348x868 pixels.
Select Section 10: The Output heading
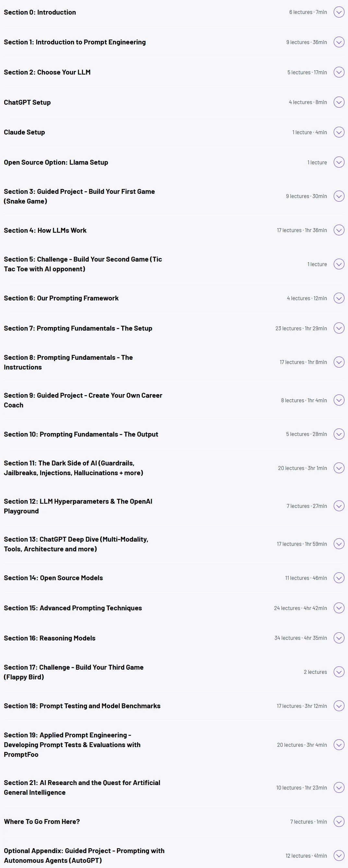[x=81, y=434]
